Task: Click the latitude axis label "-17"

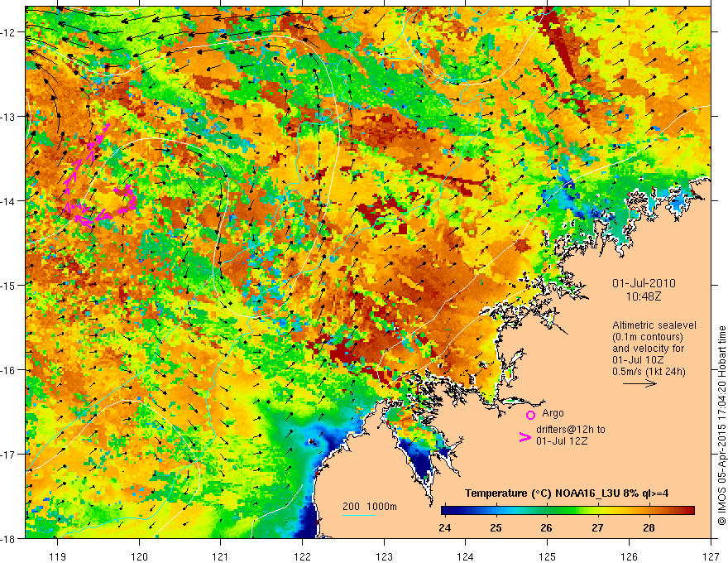Action: tap(8, 455)
